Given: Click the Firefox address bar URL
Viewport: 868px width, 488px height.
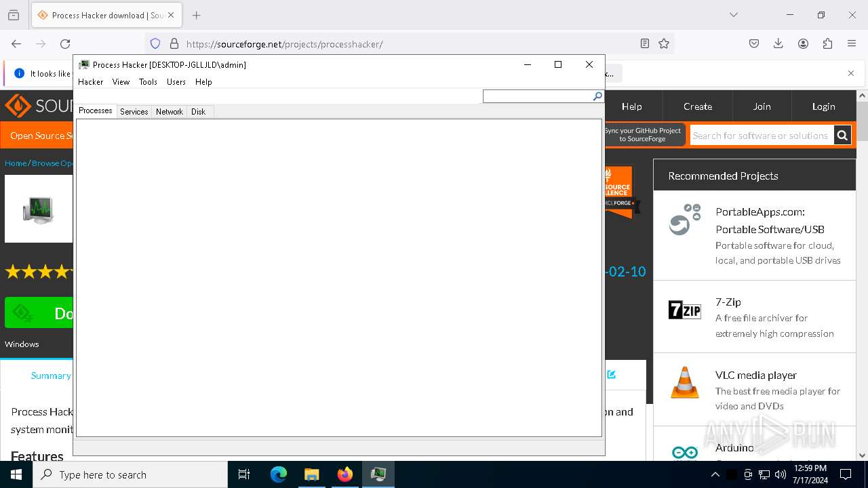Looking at the screenshot, I should (284, 44).
